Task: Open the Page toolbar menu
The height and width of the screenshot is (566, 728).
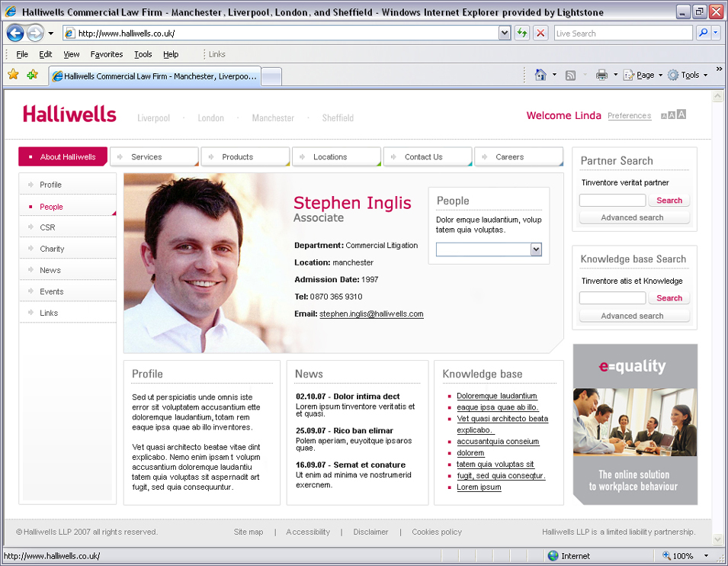Action: pos(643,75)
